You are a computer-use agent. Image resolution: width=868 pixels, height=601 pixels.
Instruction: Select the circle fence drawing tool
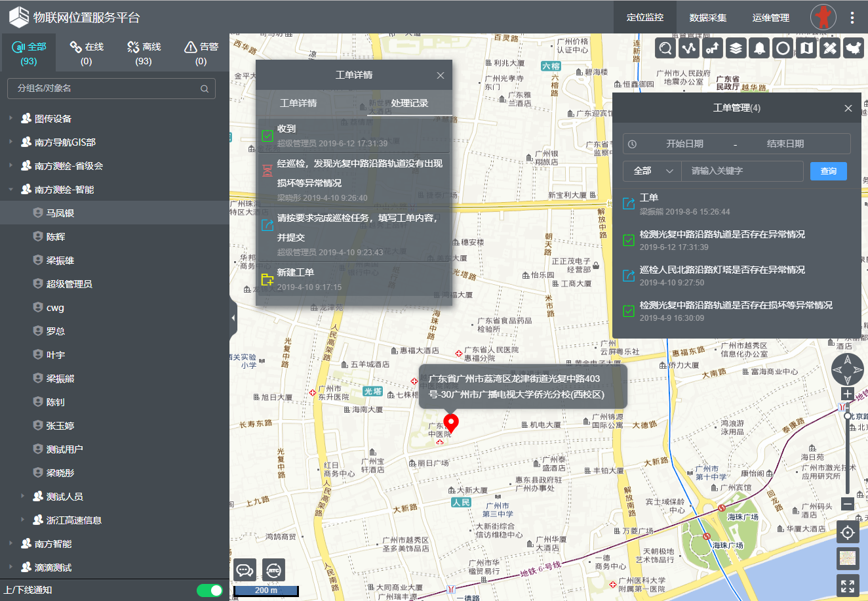coord(783,48)
